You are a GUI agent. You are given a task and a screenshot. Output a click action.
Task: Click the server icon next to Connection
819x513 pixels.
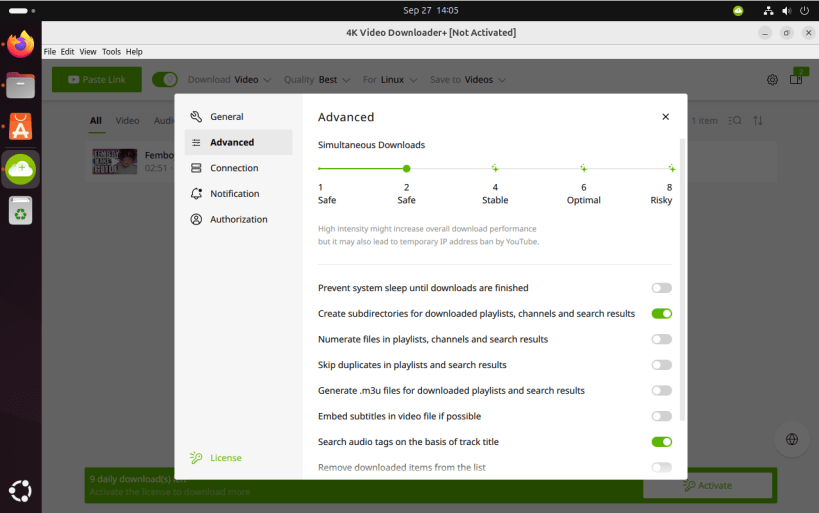(x=196, y=168)
